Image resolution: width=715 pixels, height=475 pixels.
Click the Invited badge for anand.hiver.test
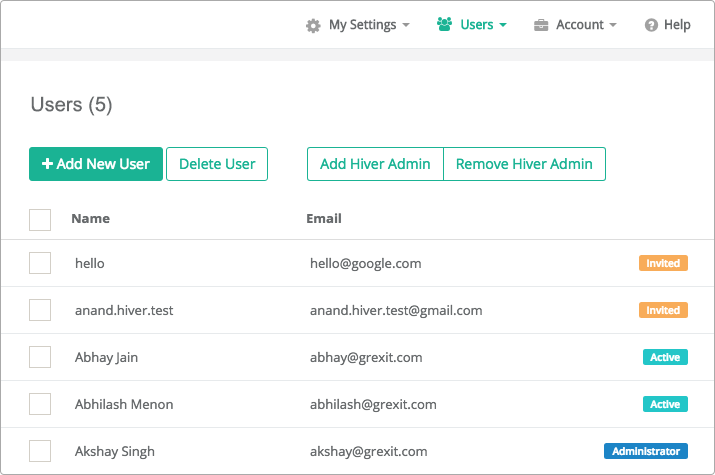tap(663, 310)
